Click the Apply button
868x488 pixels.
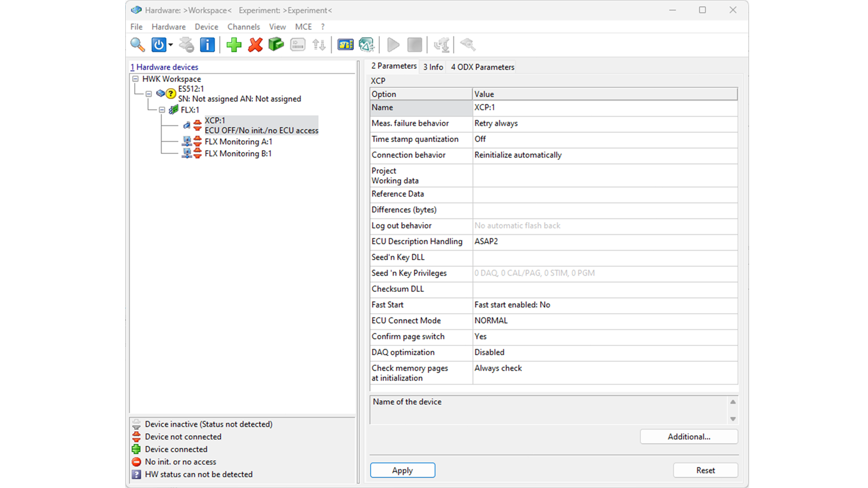402,470
